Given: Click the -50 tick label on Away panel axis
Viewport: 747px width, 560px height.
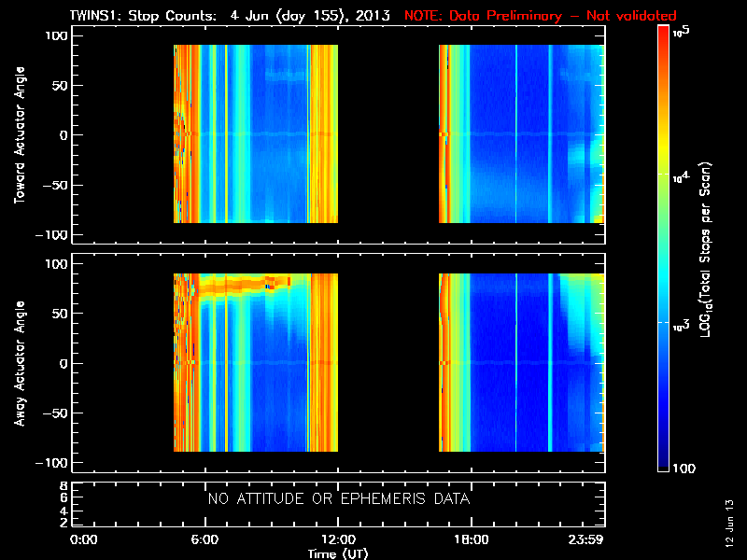Looking at the screenshot, I should (x=54, y=413).
